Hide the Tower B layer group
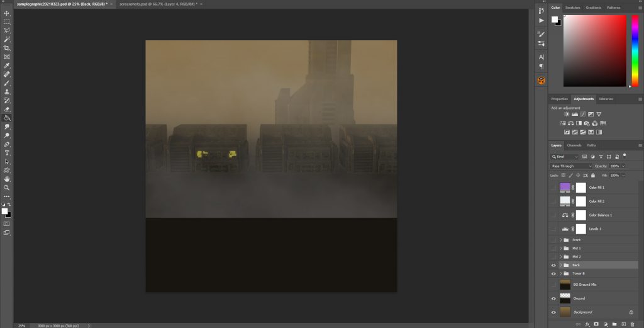 point(553,273)
